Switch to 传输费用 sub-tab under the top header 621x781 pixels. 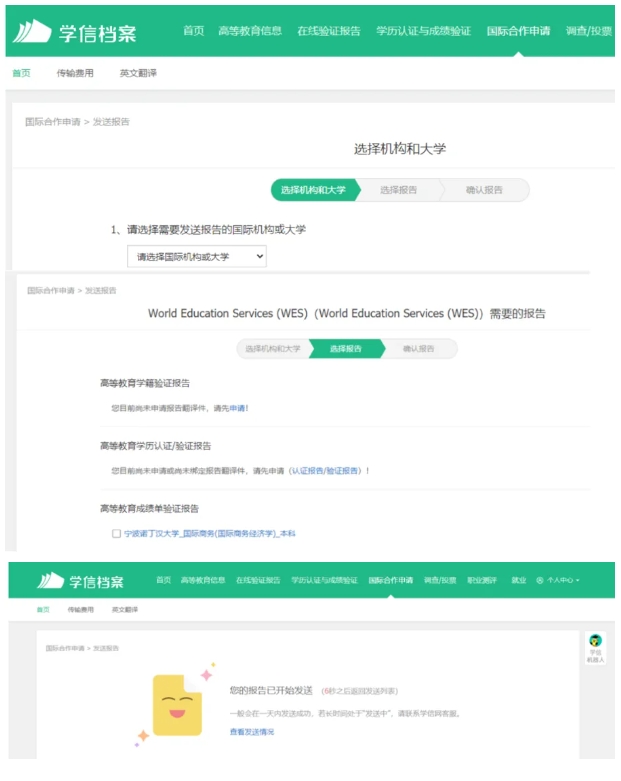click(x=75, y=73)
